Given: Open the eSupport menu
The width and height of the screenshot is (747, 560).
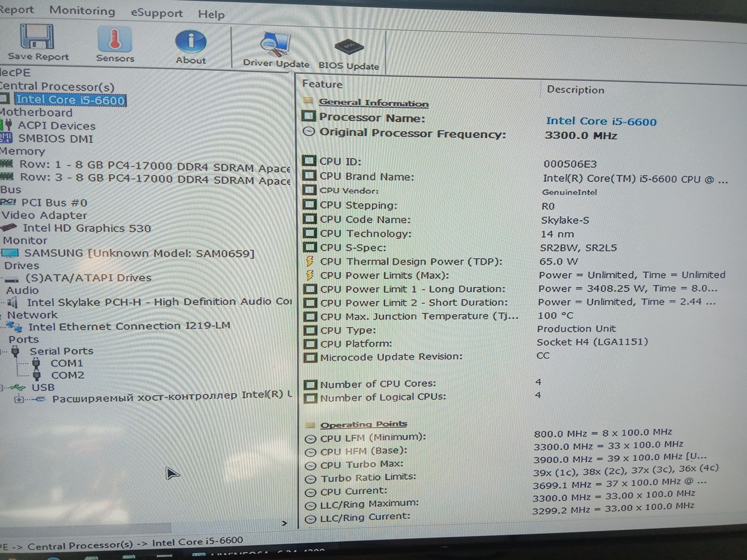Looking at the screenshot, I should click(156, 13).
